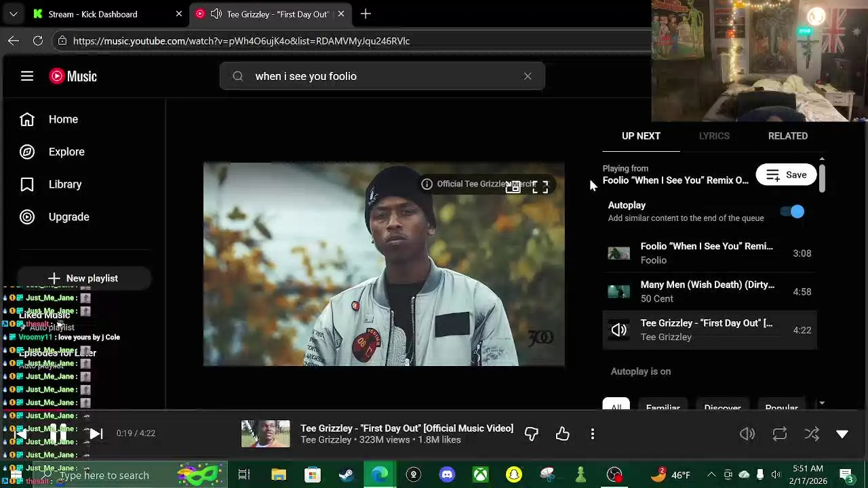
Task: Close the Tee Grizzley tab
Action: click(x=341, y=14)
